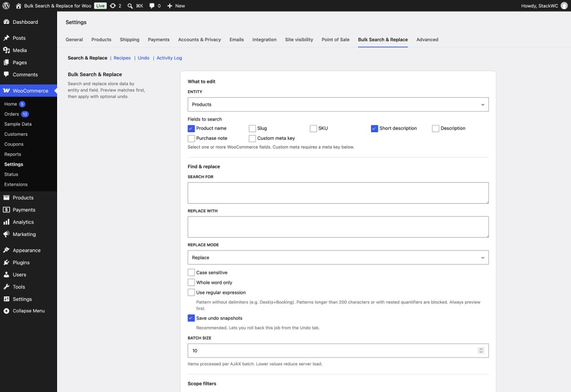Screen dimensions: 571x392
Task: Open the Undo sub-section link
Action: (x=143, y=58)
